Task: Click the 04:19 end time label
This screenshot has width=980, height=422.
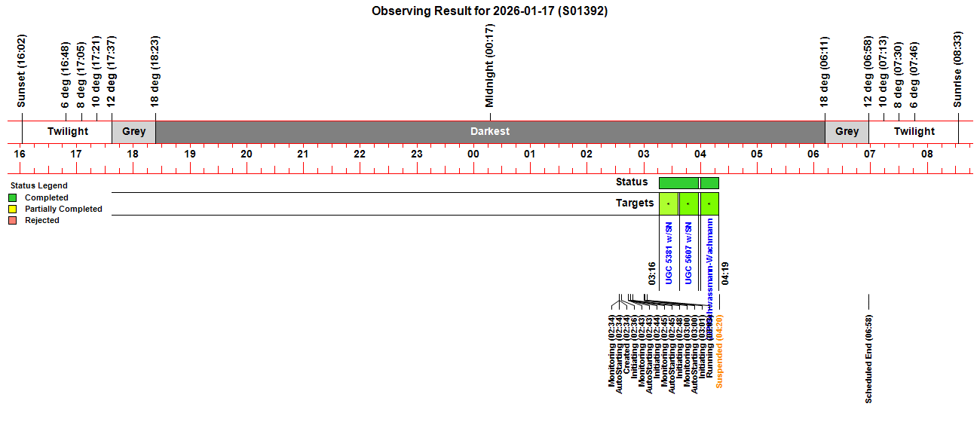Action: tap(725, 274)
